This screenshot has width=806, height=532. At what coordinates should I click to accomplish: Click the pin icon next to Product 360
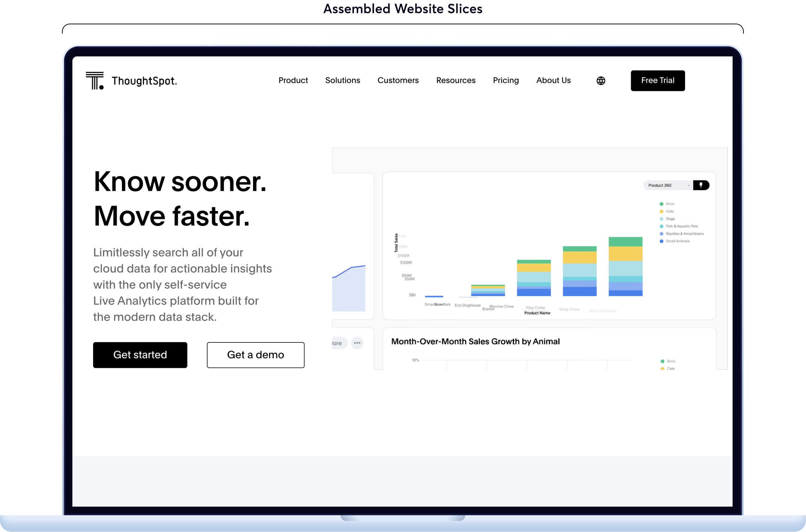[x=701, y=185]
